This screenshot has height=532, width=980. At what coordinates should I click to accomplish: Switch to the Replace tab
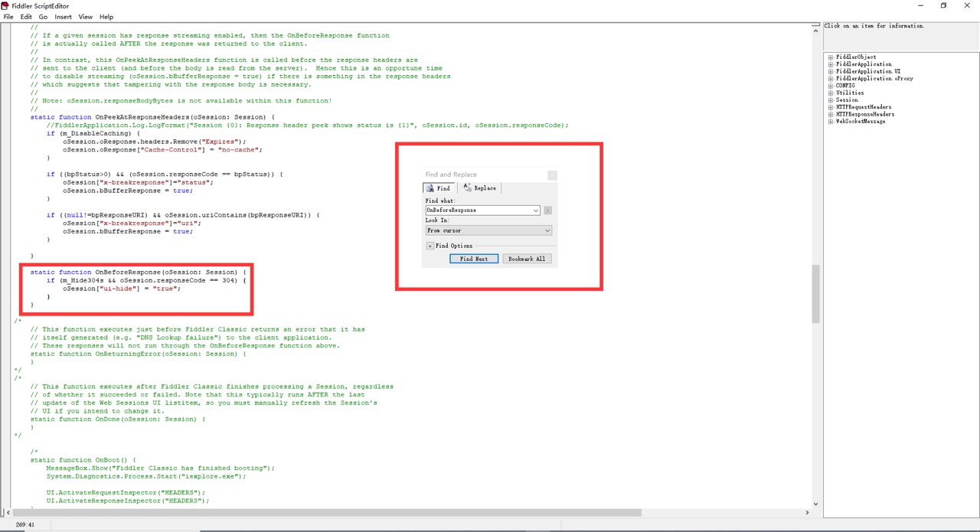480,188
